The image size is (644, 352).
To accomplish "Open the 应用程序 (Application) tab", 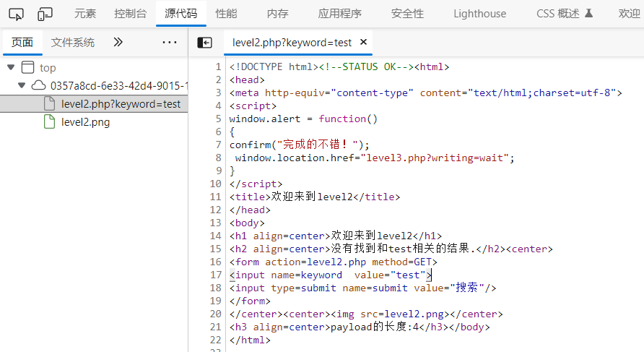I will point(339,14).
